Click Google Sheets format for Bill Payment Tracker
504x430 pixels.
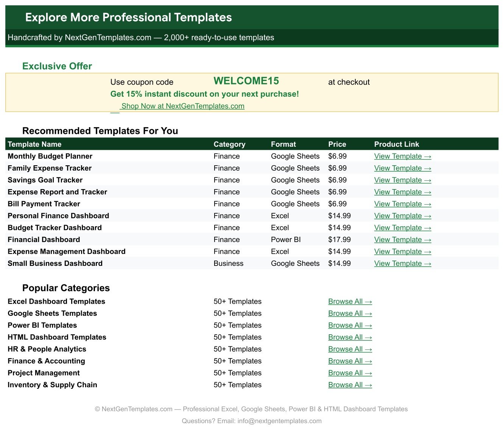tap(295, 204)
